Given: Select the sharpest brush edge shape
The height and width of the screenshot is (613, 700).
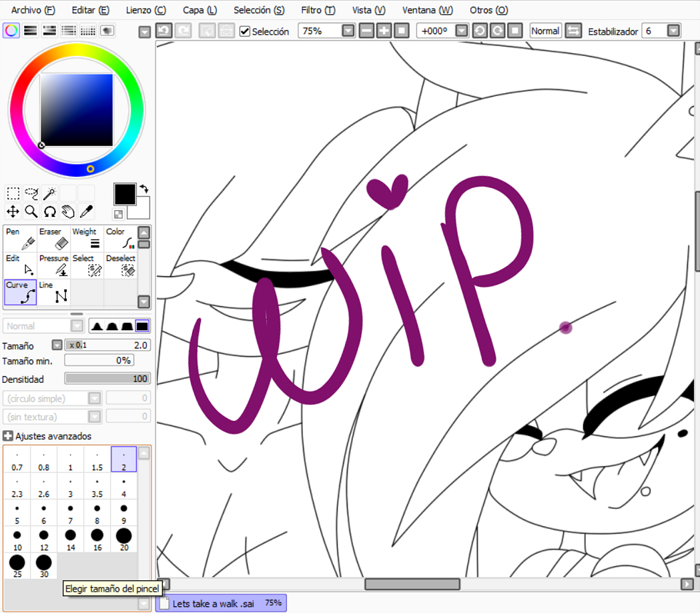Looking at the screenshot, I should click(97, 326).
